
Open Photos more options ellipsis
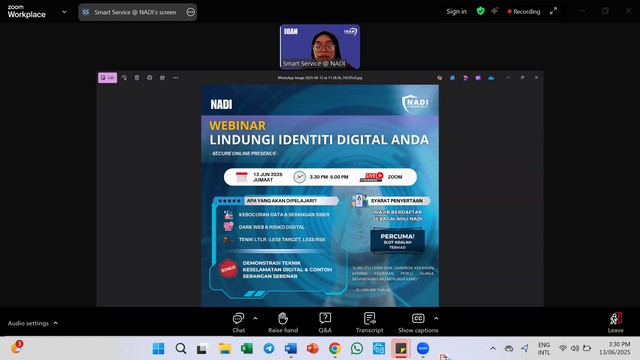click(x=175, y=78)
